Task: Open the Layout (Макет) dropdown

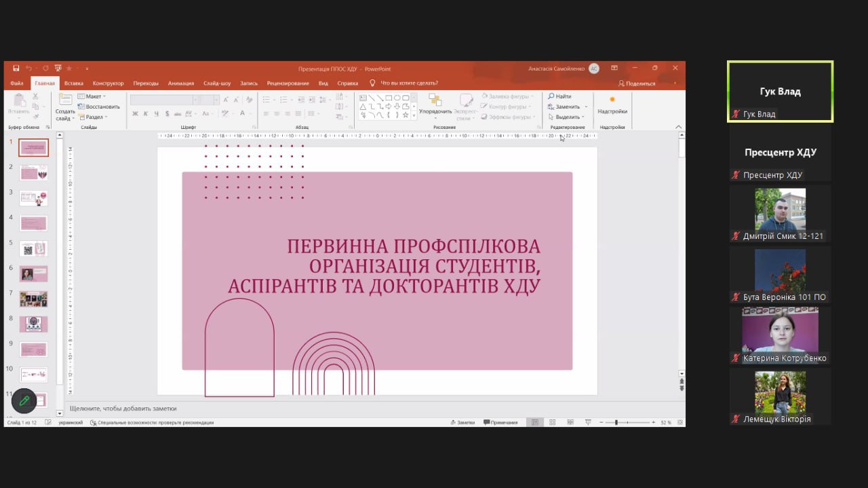Action: [x=92, y=96]
